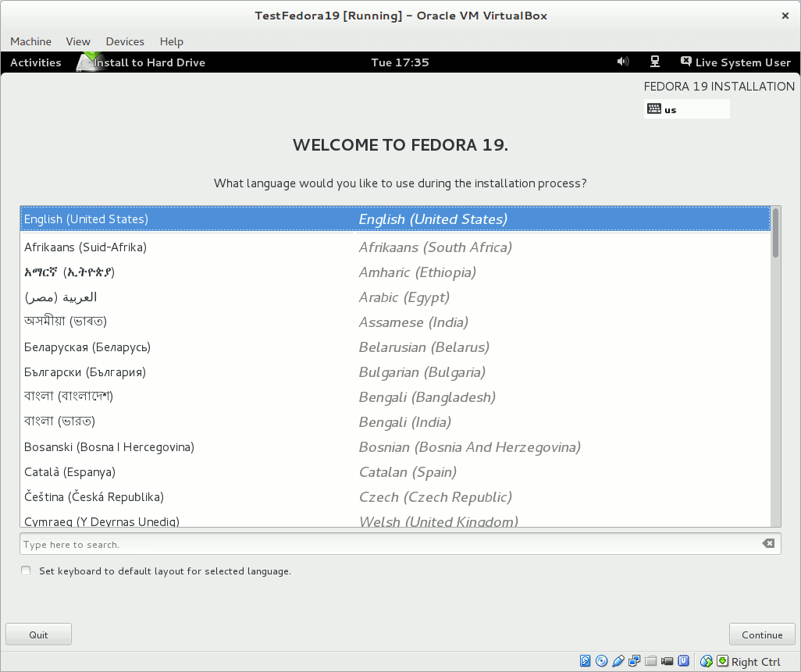The image size is (801, 672).
Task: Click the optical disc status icon
Action: click(x=601, y=661)
